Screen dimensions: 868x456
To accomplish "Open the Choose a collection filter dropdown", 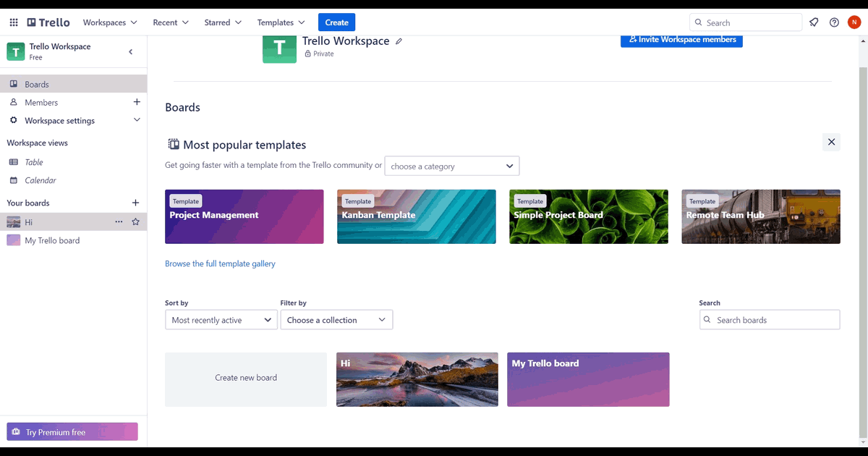I will tap(336, 320).
